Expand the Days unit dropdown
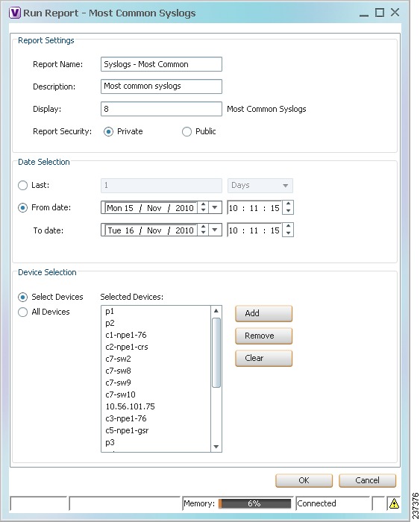Viewport: 420px width, 522px height. pyautogui.click(x=260, y=186)
